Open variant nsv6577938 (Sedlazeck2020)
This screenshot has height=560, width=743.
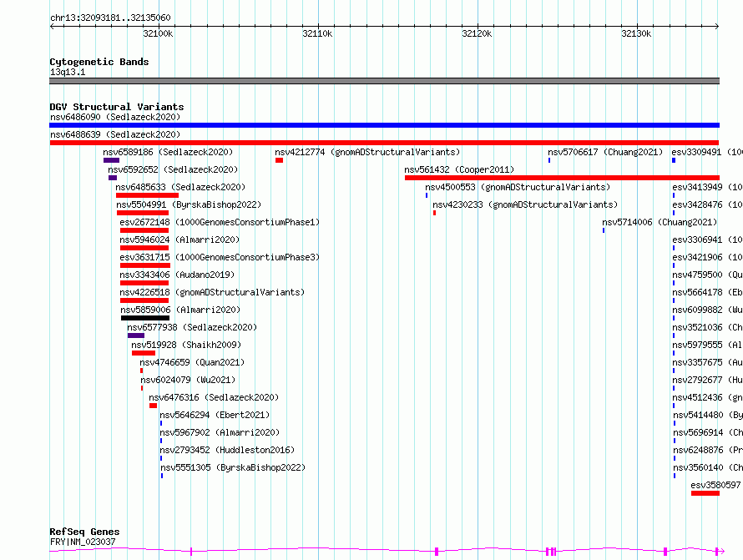(x=192, y=327)
